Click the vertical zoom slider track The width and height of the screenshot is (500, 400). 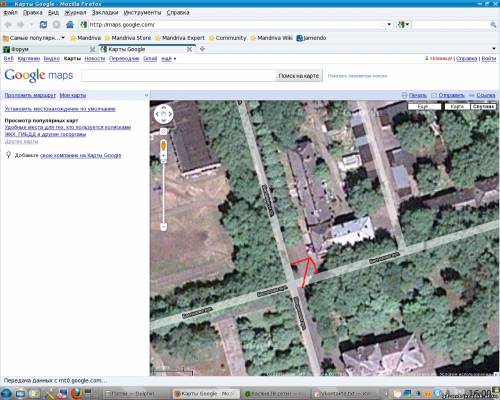(x=163, y=192)
